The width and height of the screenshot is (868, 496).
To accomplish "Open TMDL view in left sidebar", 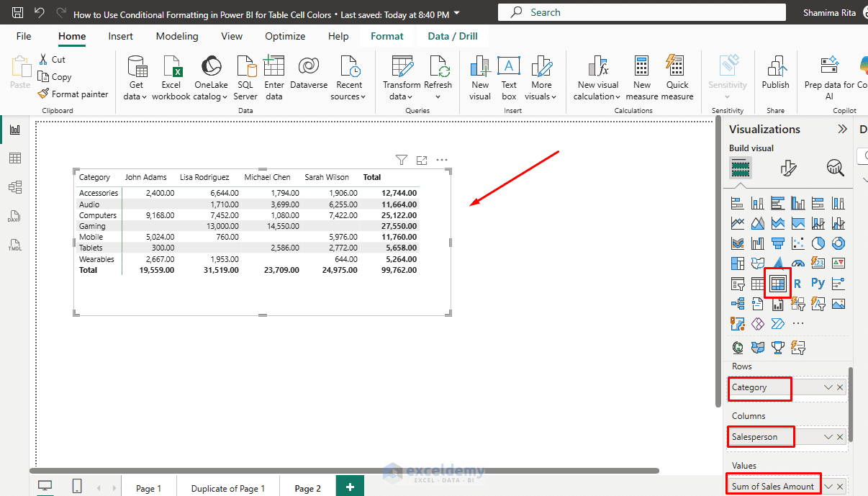I will pyautogui.click(x=15, y=245).
